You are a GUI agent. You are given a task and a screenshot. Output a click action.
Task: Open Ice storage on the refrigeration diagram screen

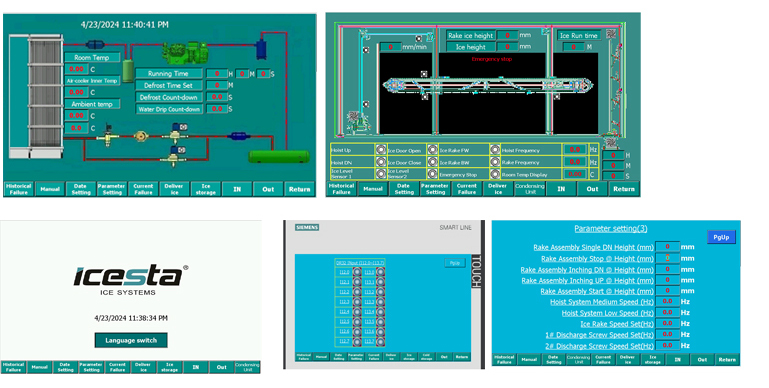tap(205, 189)
